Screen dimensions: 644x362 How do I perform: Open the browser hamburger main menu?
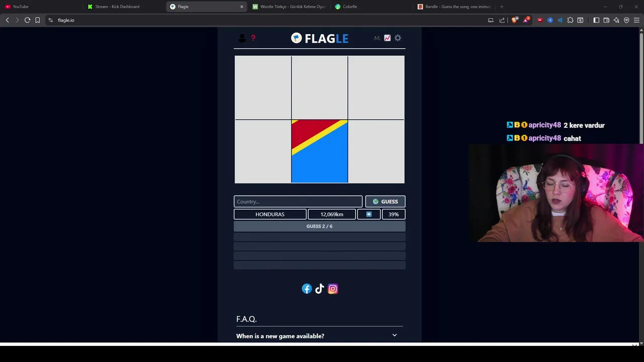(636, 20)
